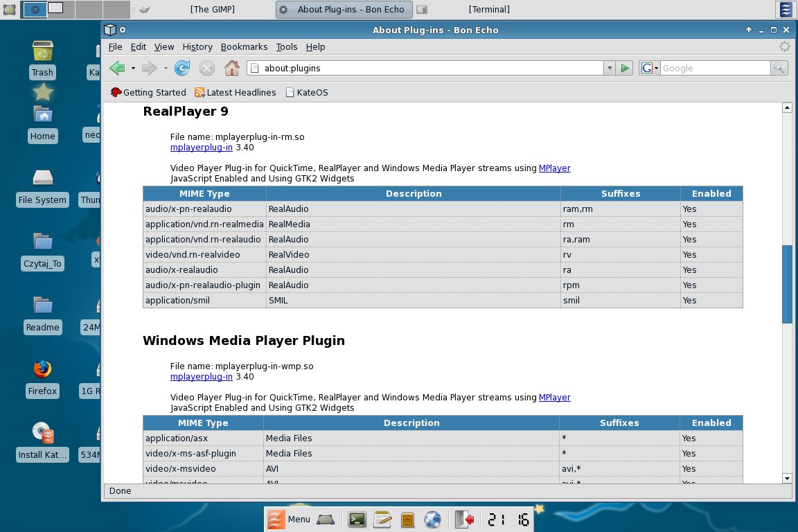Click the application/vnd.rn-realmedia cell
This screenshot has height=532, width=798.
tap(204, 224)
